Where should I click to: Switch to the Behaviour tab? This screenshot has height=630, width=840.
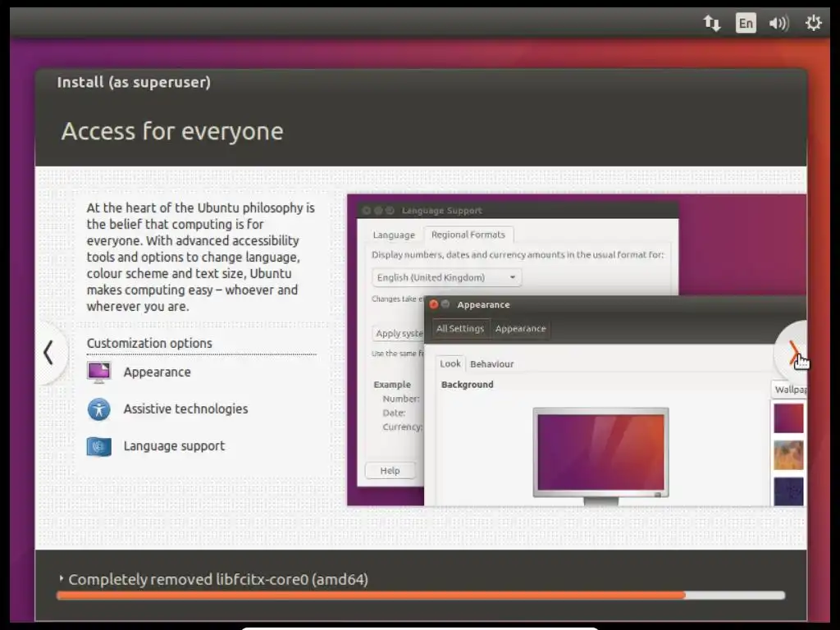[x=492, y=363]
